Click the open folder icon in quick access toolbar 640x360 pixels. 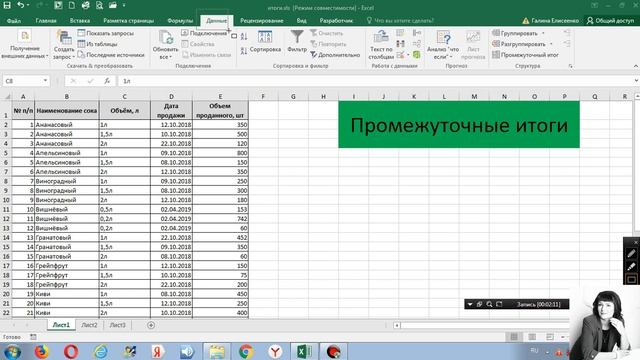(x=113, y=5)
